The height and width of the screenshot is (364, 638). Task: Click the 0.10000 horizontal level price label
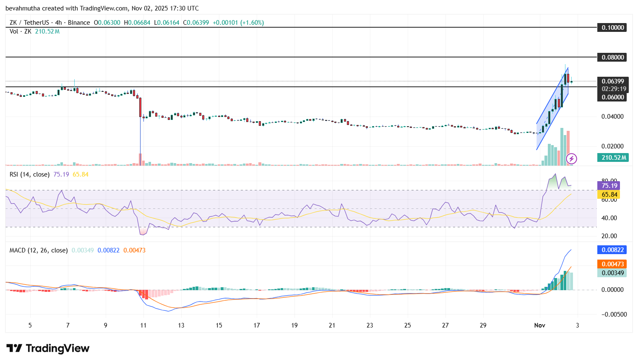click(612, 27)
